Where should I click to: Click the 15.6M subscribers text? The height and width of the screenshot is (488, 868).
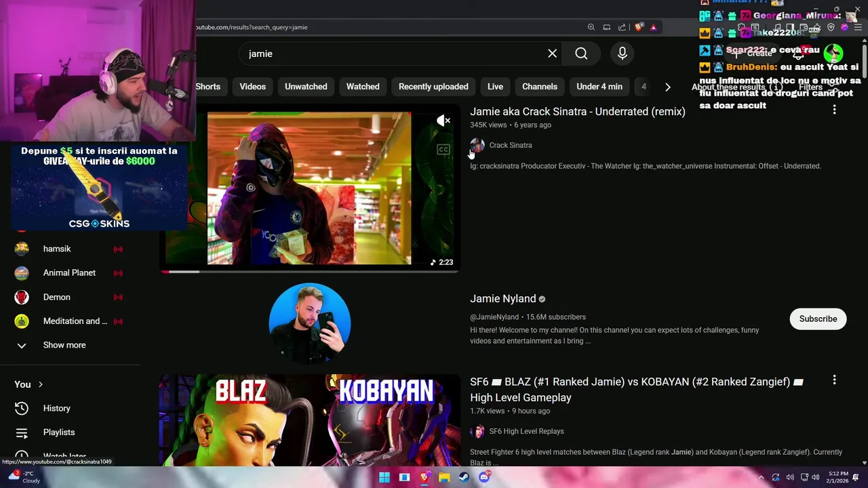click(x=556, y=317)
